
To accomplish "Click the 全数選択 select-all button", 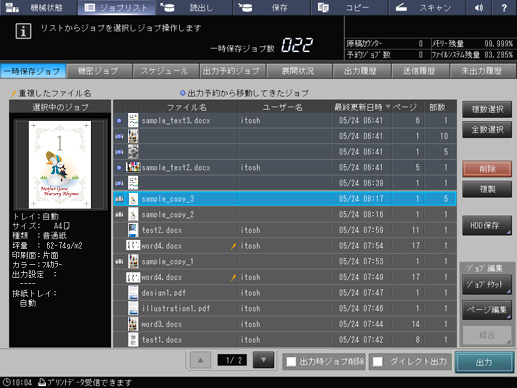I will pos(487,130).
